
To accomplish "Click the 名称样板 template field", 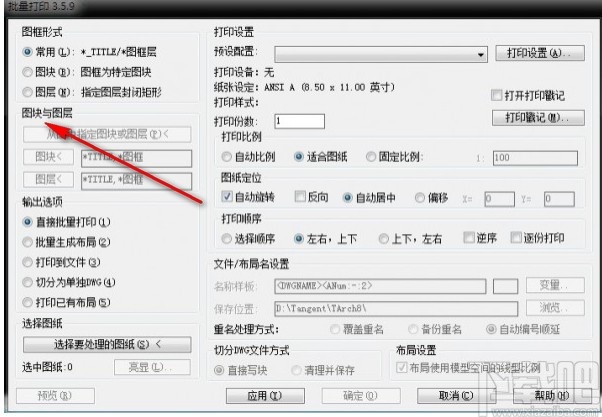I will [x=380, y=286].
